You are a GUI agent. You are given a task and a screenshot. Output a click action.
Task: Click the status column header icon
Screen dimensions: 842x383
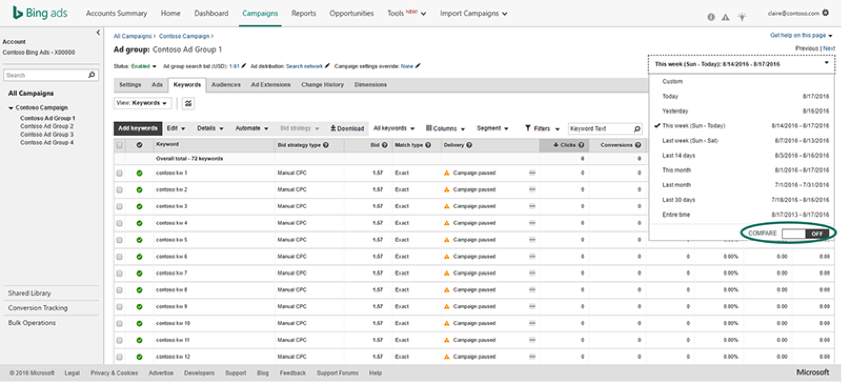[x=139, y=145]
